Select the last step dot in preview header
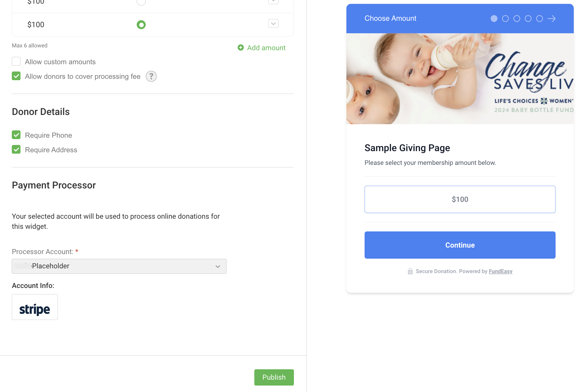The width and height of the screenshot is (585, 392). [540, 19]
